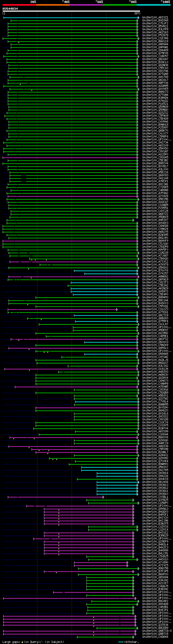This screenshot has height=644, width=173.
Task: Select the UniRef100_C9SU45 label
Action: (155, 158)
